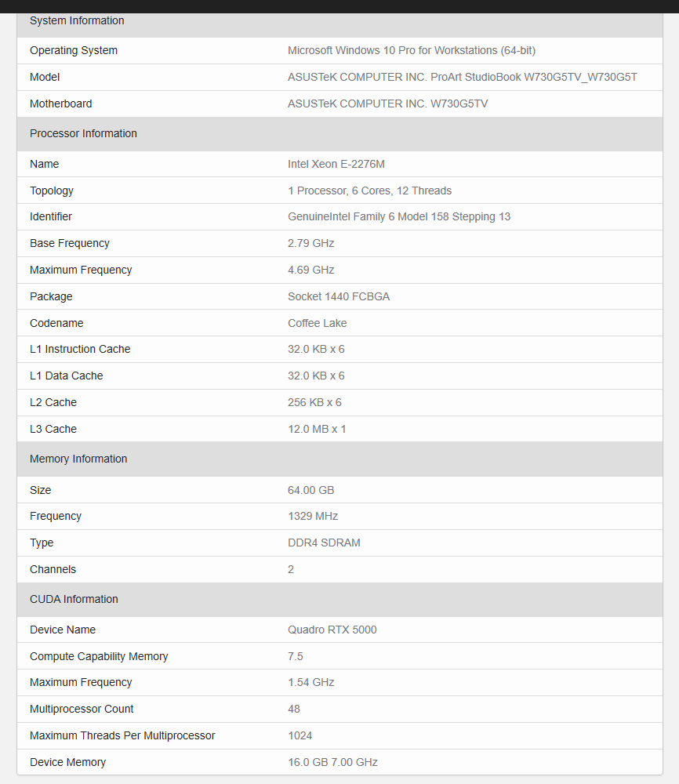Click the Multiprocessor Count row label

82,709
